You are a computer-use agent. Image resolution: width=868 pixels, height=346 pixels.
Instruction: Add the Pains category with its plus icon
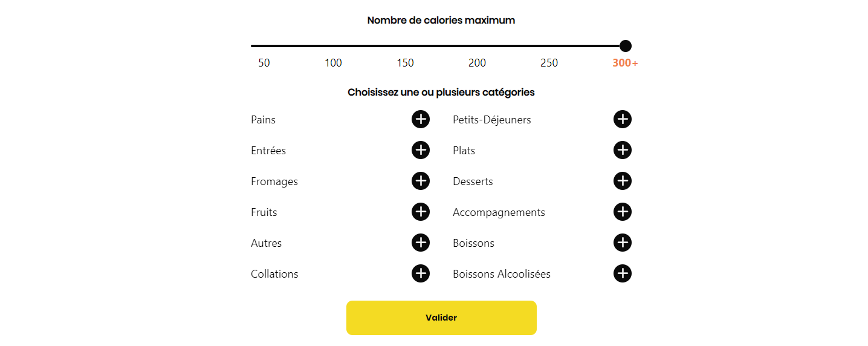pyautogui.click(x=421, y=119)
